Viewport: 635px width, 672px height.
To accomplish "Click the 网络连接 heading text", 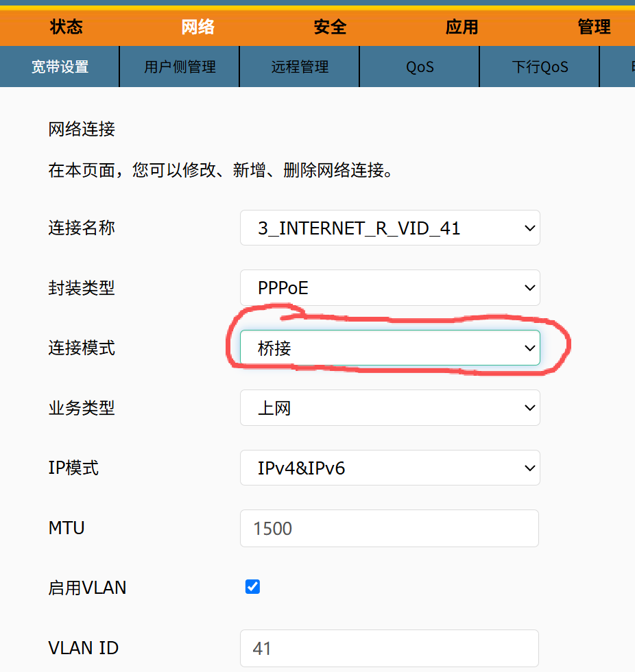I will pos(82,129).
